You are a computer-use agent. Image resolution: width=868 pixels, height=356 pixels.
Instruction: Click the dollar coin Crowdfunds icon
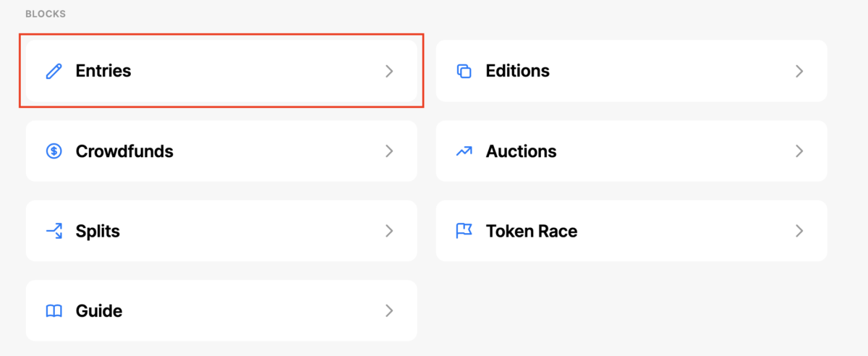point(54,151)
